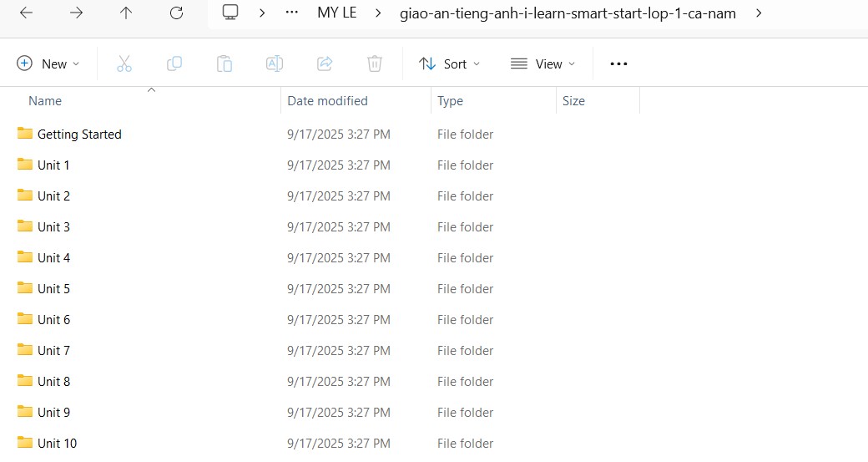
Task: Sort by the Date modified column header
Action: coord(327,101)
